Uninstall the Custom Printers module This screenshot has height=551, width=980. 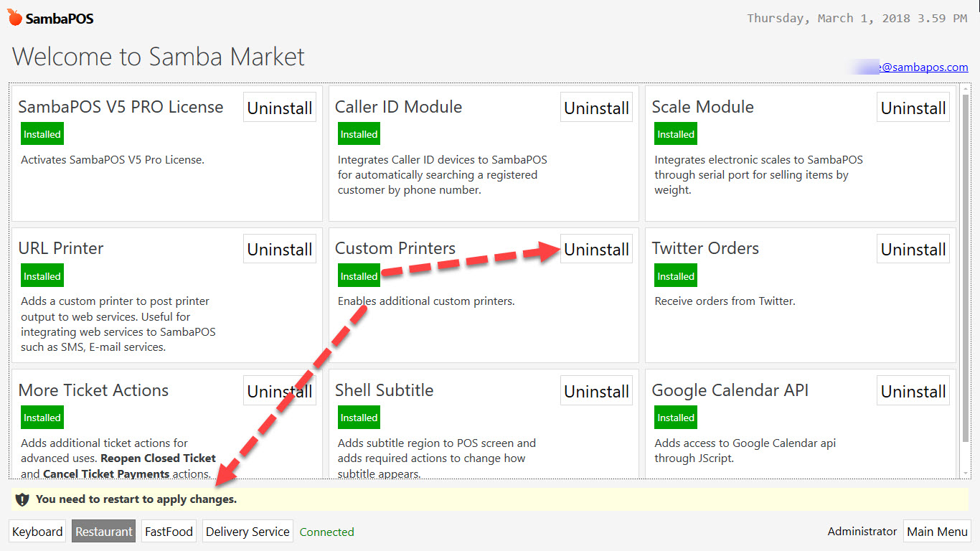click(x=596, y=249)
